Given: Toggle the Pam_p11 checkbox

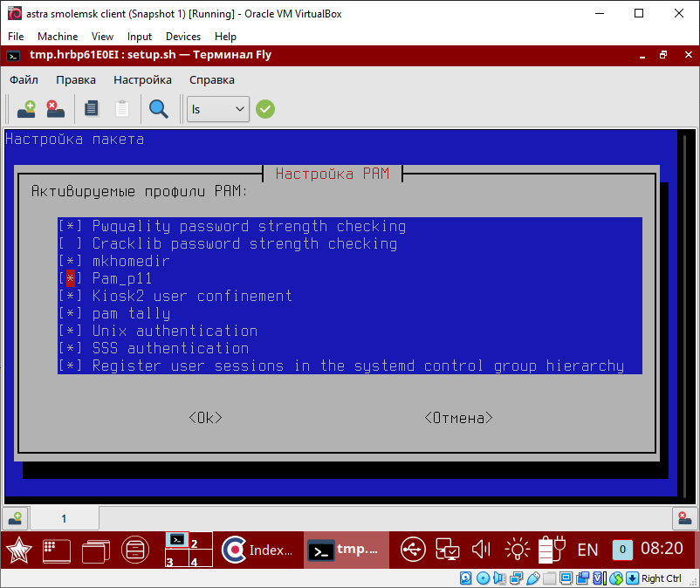Looking at the screenshot, I should click(71, 278).
